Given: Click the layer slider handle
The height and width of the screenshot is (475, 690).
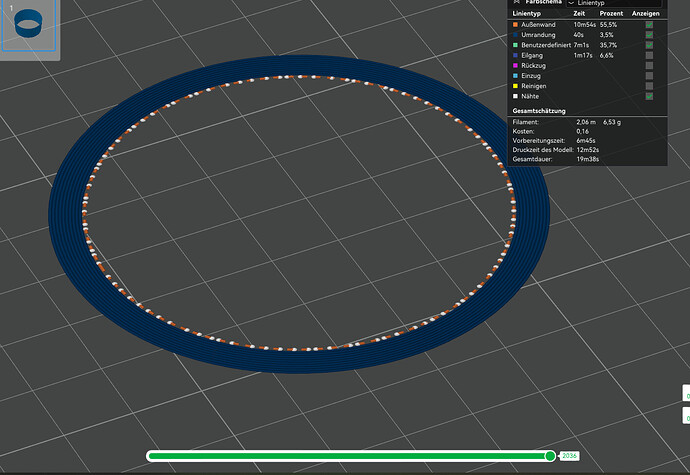Looking at the screenshot, I should (550, 456).
